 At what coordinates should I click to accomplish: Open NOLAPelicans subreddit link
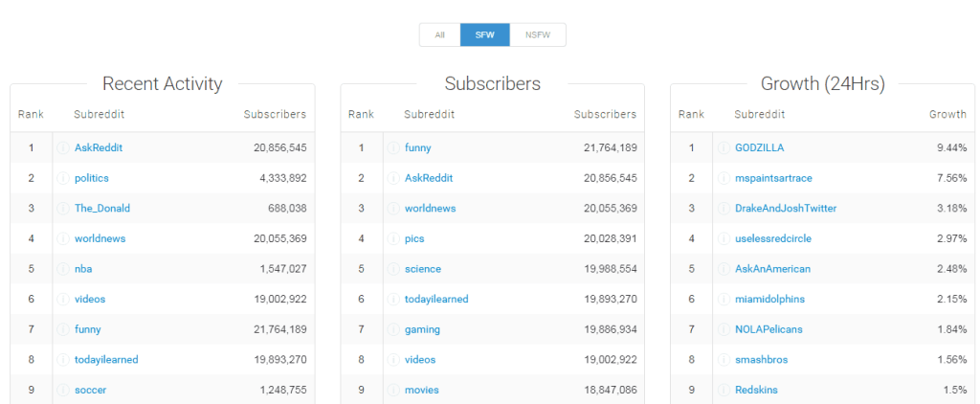click(x=769, y=329)
